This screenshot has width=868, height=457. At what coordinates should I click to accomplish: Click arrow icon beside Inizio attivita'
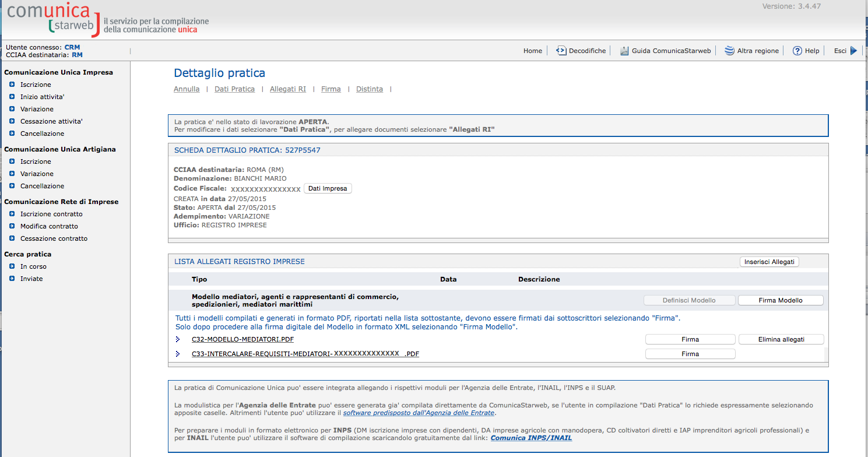[12, 97]
